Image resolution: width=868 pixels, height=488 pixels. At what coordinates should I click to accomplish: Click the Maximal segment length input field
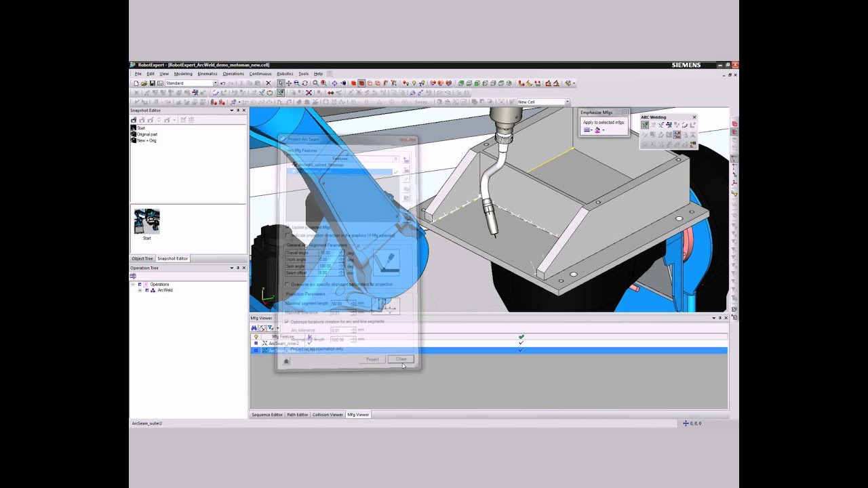[x=343, y=303]
